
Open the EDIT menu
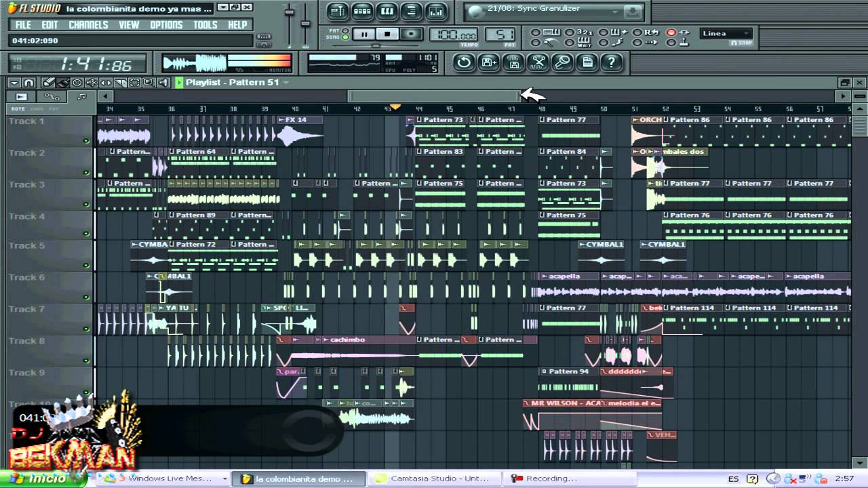click(x=50, y=25)
